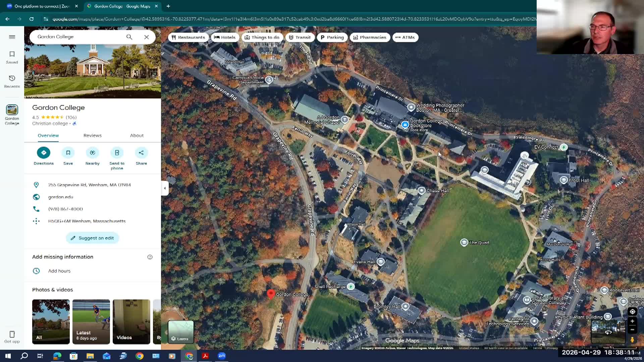Click the red Gordon College map pin

271,294
